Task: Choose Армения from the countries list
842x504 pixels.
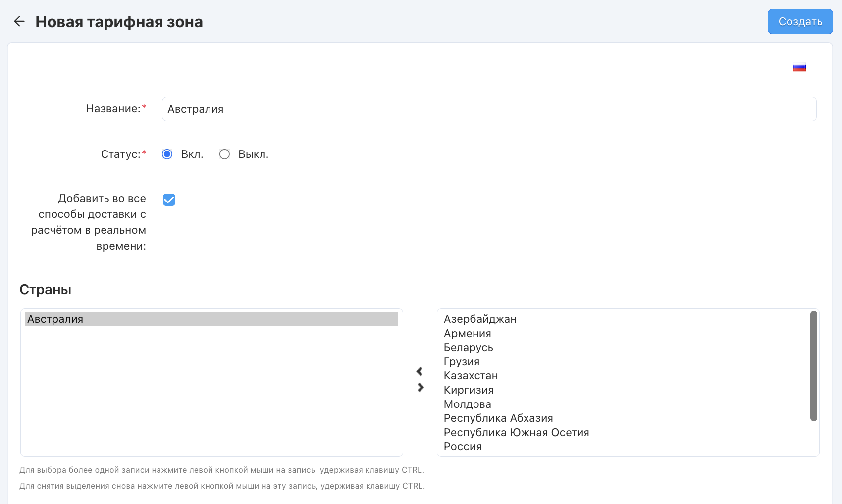Action: pyautogui.click(x=467, y=334)
